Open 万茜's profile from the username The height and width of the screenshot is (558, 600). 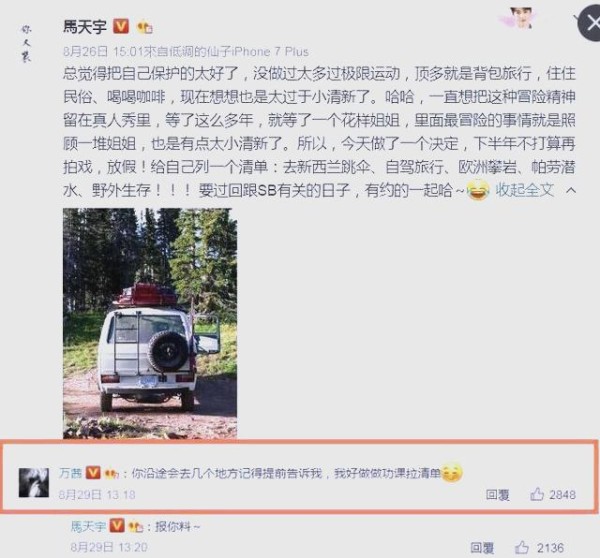pos(70,473)
